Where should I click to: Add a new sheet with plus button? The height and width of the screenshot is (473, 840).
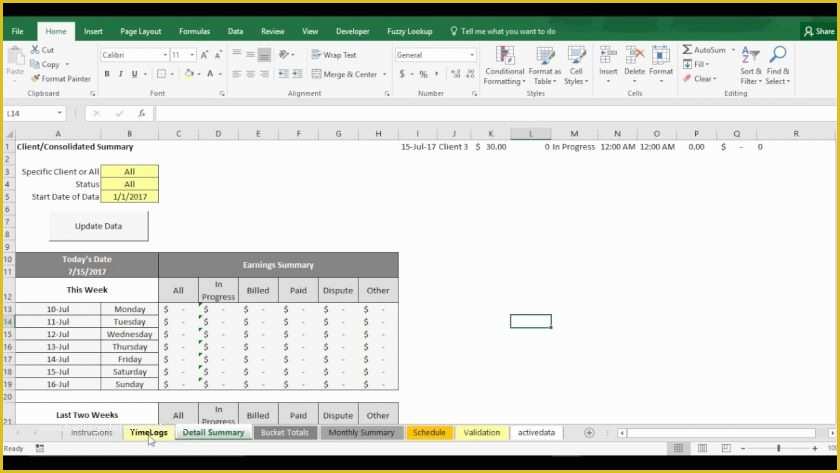click(x=589, y=433)
